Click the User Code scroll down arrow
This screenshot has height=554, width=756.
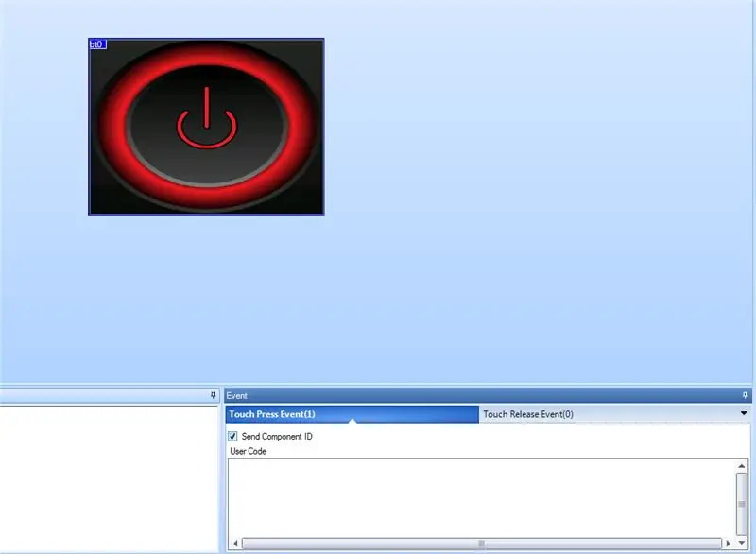(x=742, y=543)
